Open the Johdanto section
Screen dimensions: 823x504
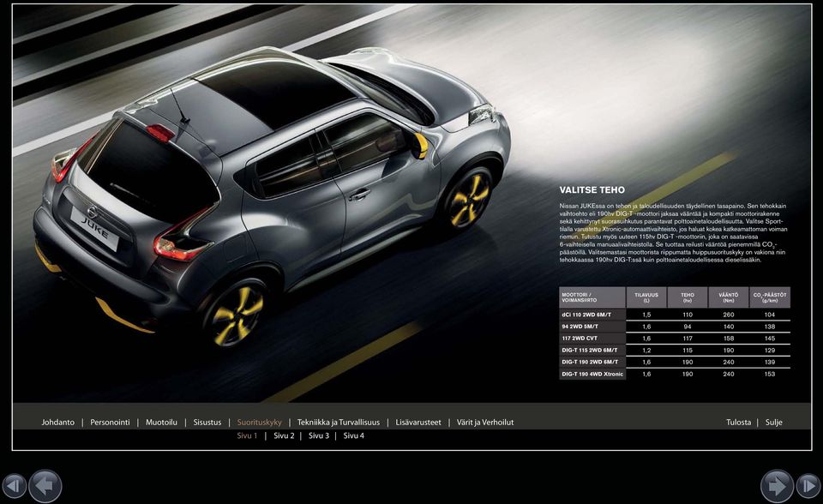coord(57,422)
